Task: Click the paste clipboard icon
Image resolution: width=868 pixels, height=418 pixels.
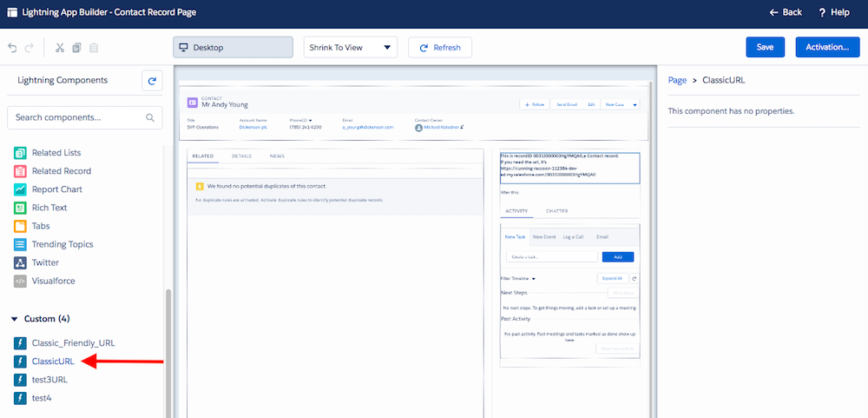Action: tap(94, 48)
